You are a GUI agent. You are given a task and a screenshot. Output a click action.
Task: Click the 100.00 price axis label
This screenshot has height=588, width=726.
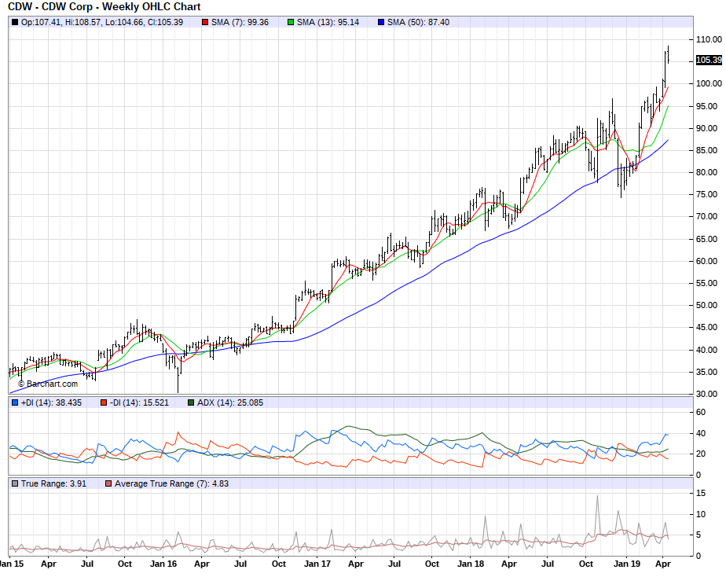[x=709, y=84]
